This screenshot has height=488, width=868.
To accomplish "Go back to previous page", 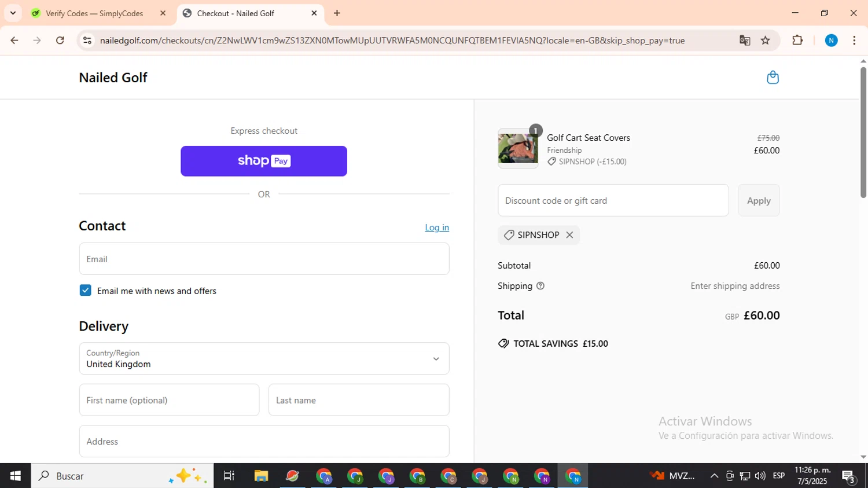I will tap(14, 41).
